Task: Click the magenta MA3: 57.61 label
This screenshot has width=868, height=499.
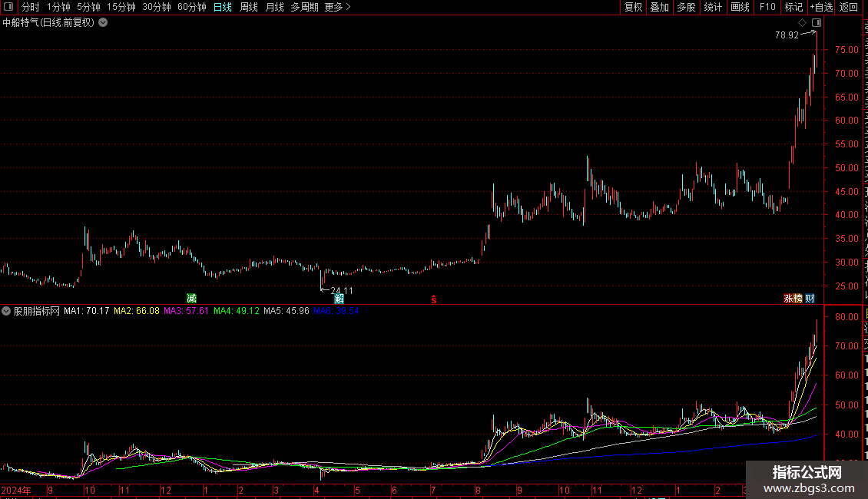Action: pos(187,311)
